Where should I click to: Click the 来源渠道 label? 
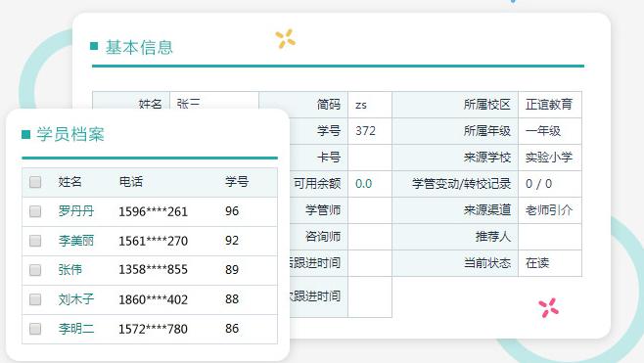tap(487, 210)
